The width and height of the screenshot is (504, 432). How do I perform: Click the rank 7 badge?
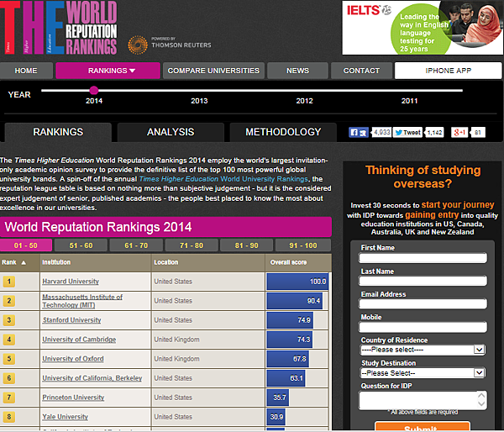(9, 398)
